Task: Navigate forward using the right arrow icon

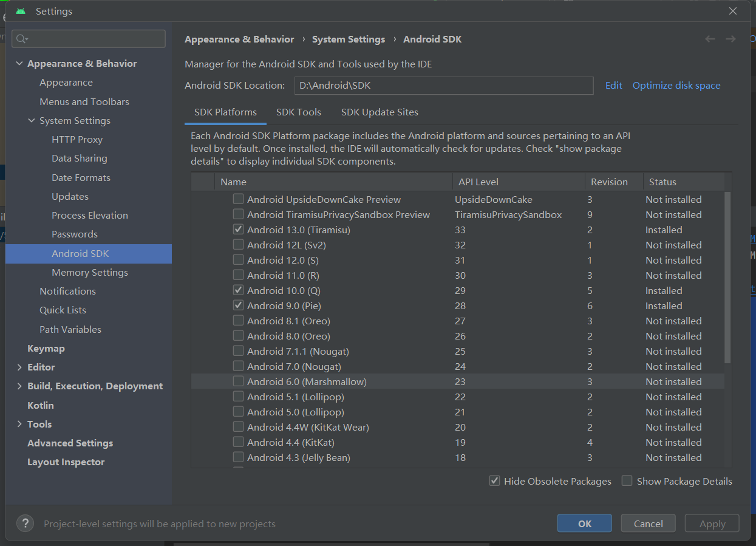Action: click(x=730, y=39)
